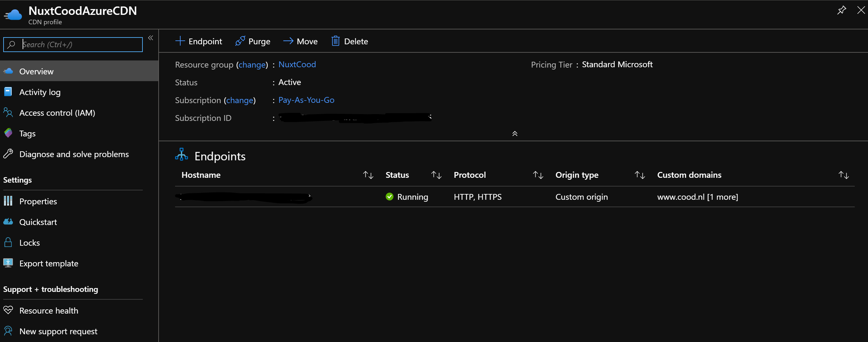This screenshot has height=342, width=868.
Task: Open the Pay-As-You-Go subscription link
Action: pyautogui.click(x=306, y=100)
